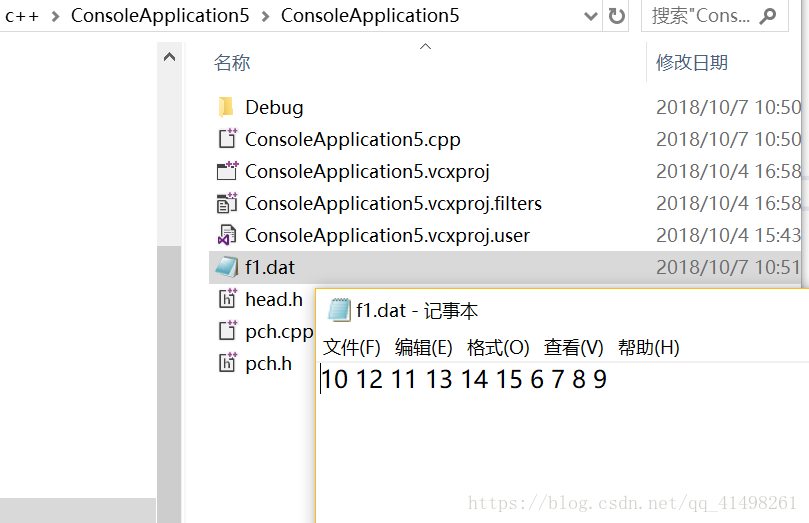The width and height of the screenshot is (809, 523).
Task: Expand the address bar history dropdown
Action: (590, 17)
